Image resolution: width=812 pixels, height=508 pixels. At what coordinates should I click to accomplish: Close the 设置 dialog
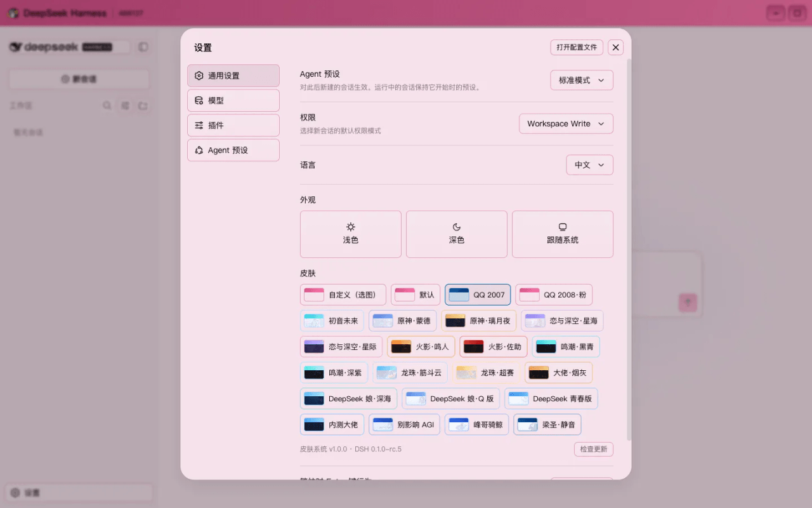pyautogui.click(x=615, y=47)
